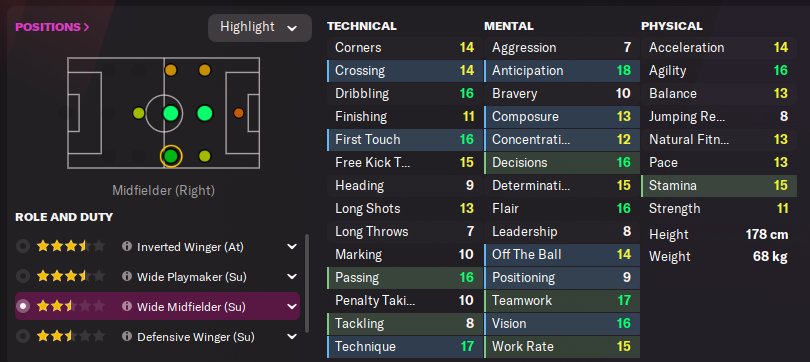810x362 pixels.
Task: Click the Teamwork attribute row
Action: click(x=562, y=301)
